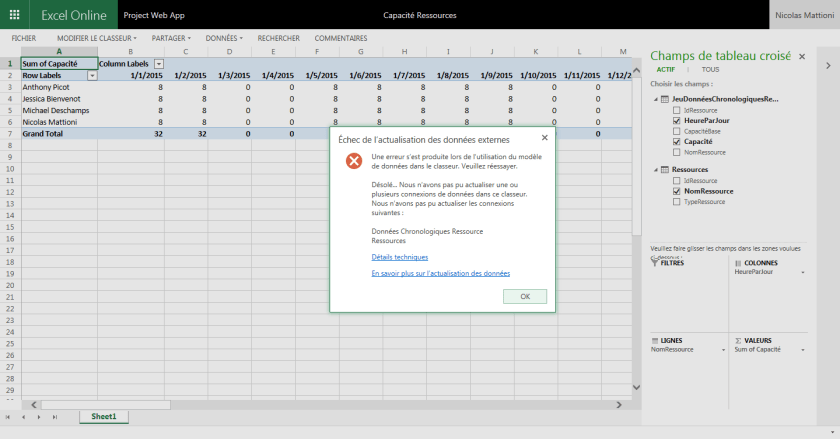
Task: Switch to the TOUS fields tab
Action: (709, 70)
